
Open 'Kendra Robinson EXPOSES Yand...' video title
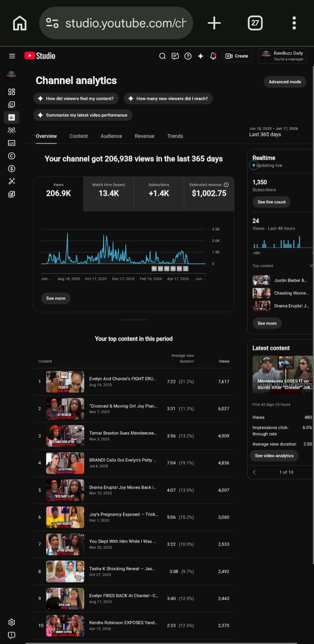point(123,623)
